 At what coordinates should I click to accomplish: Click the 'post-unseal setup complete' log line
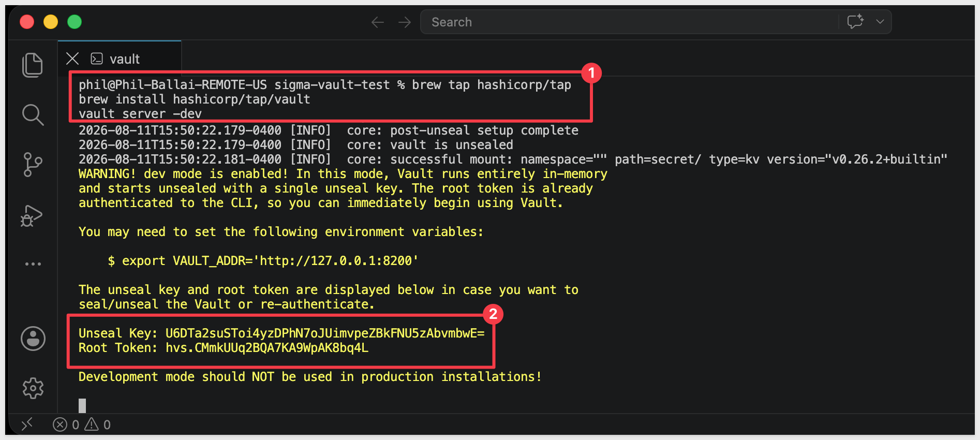[x=329, y=130]
